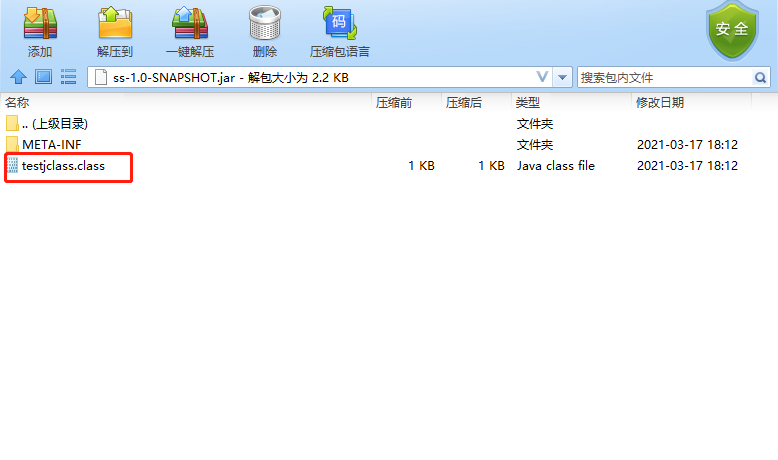Image resolution: width=778 pixels, height=460 pixels.
Task: Switch to large icon view
Action: (x=43, y=77)
